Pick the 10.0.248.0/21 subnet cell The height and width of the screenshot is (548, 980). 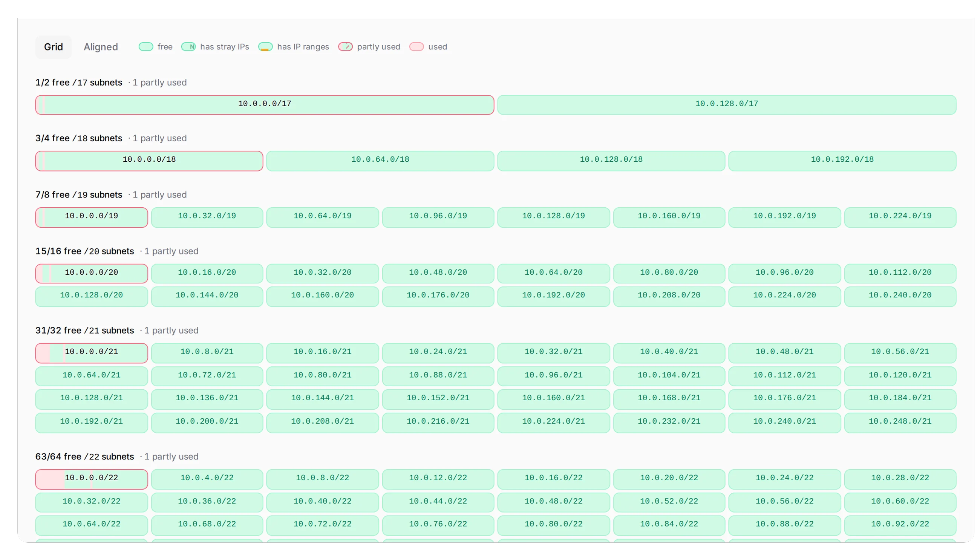click(900, 422)
